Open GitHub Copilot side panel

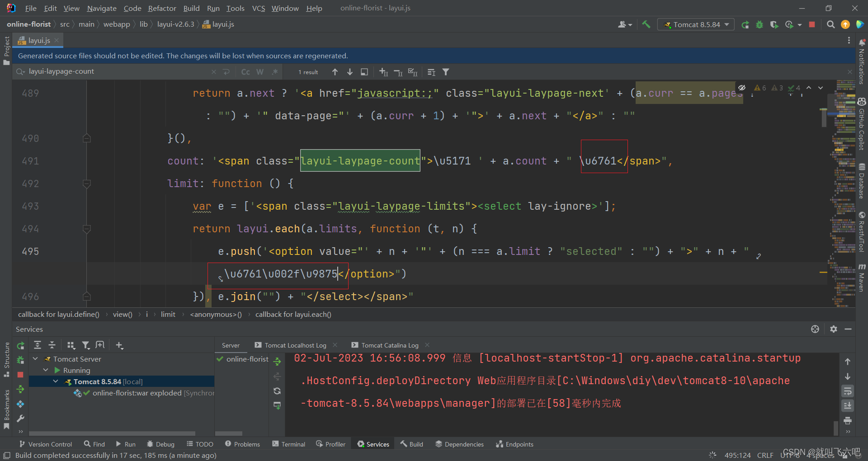[x=862, y=124]
